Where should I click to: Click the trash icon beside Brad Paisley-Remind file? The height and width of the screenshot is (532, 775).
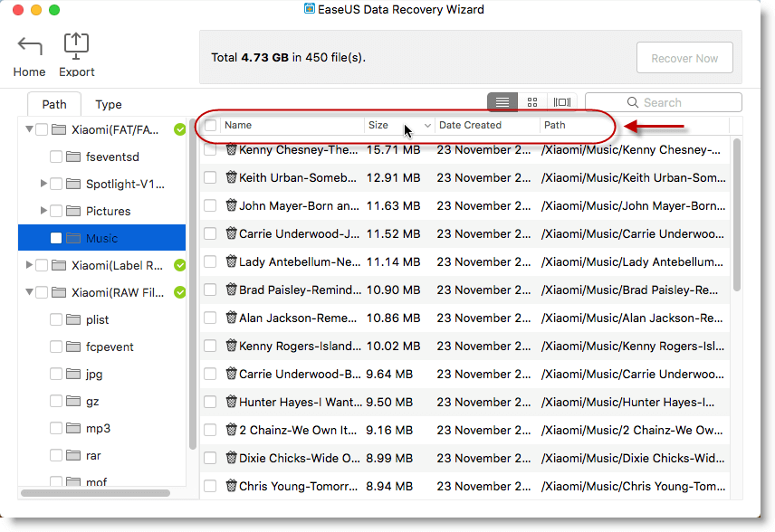(x=231, y=290)
